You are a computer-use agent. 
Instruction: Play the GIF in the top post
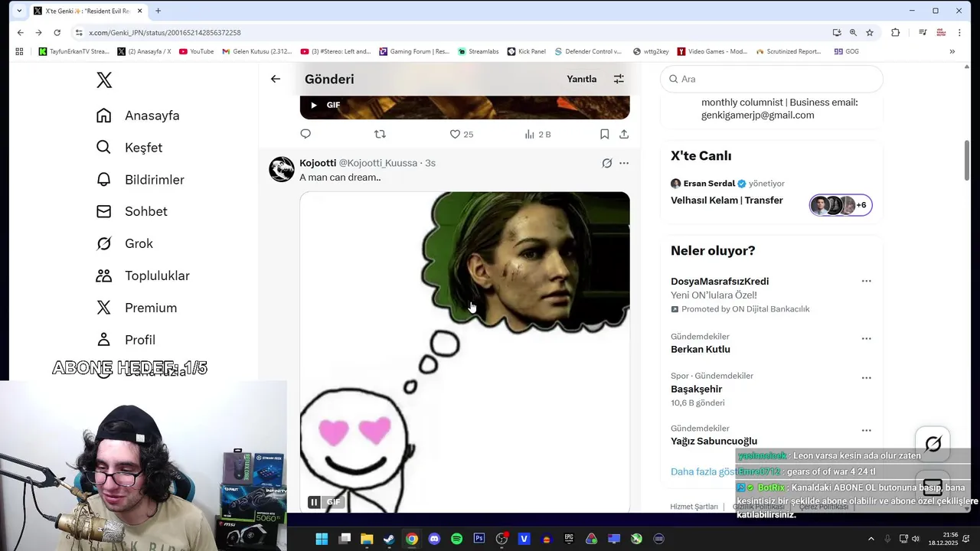[x=313, y=105]
